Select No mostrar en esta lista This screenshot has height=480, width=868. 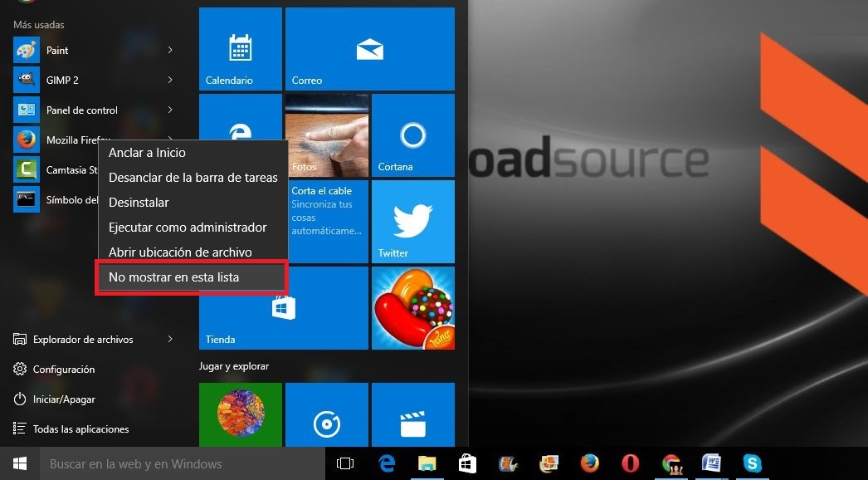(x=193, y=277)
